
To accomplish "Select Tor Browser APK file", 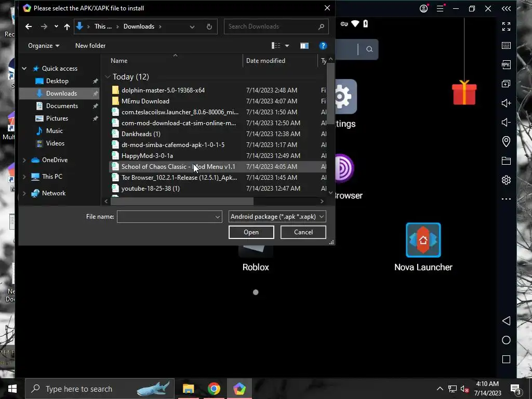I will pos(217,178).
